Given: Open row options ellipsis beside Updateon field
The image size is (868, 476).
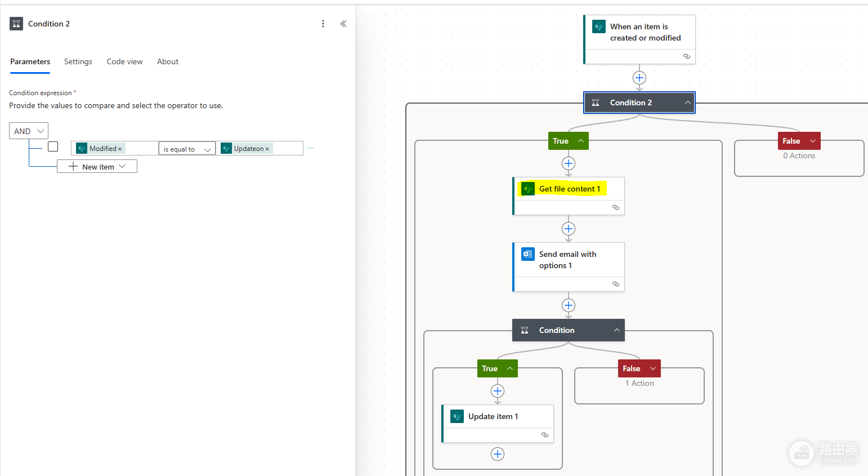Looking at the screenshot, I should click(311, 148).
